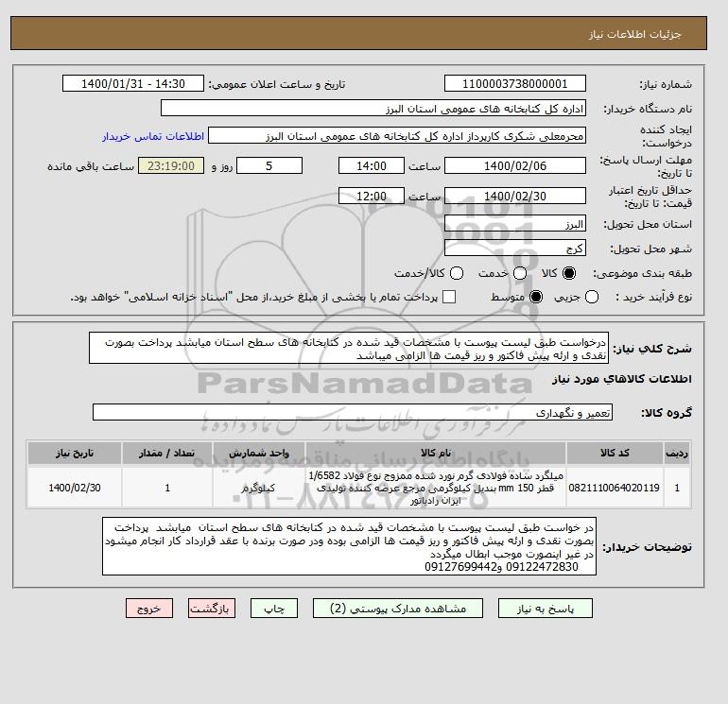Click the delivery province field البرز
Image resolution: width=728 pixels, height=704 pixels.
(515, 224)
